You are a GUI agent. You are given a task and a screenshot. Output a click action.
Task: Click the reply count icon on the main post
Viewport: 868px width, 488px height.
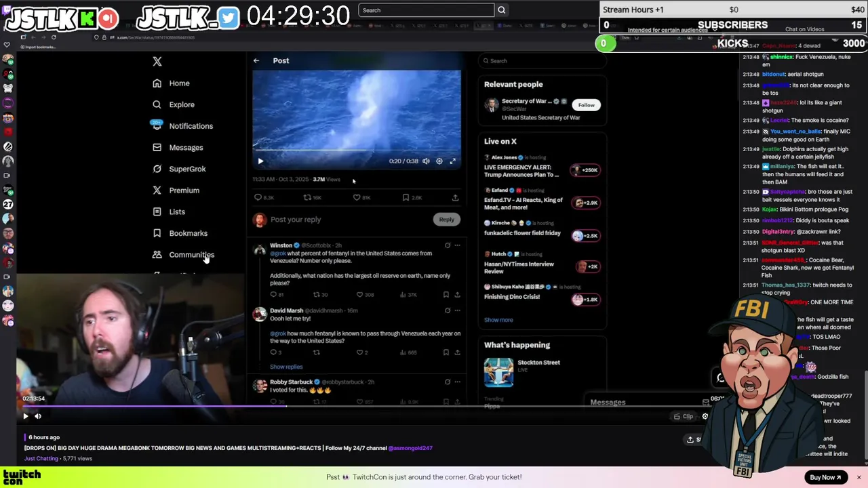[258, 197]
